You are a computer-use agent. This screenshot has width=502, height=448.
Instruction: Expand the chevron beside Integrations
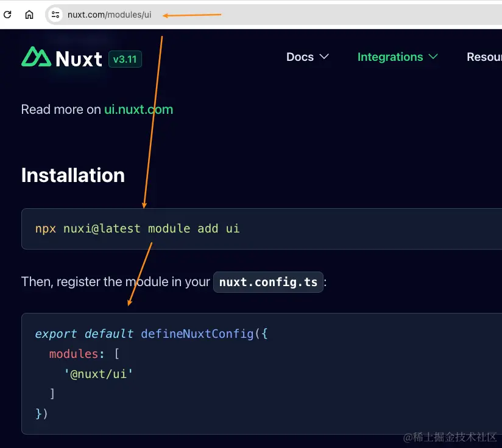coord(433,57)
